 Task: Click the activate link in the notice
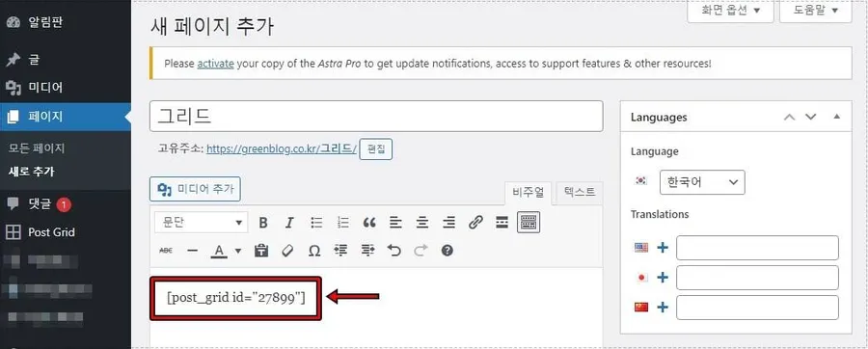point(215,63)
